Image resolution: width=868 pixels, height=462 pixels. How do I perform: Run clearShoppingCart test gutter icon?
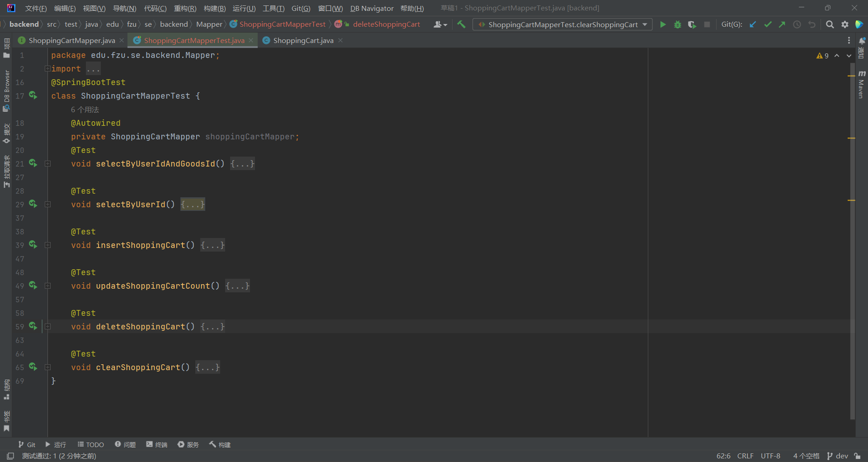(33, 367)
